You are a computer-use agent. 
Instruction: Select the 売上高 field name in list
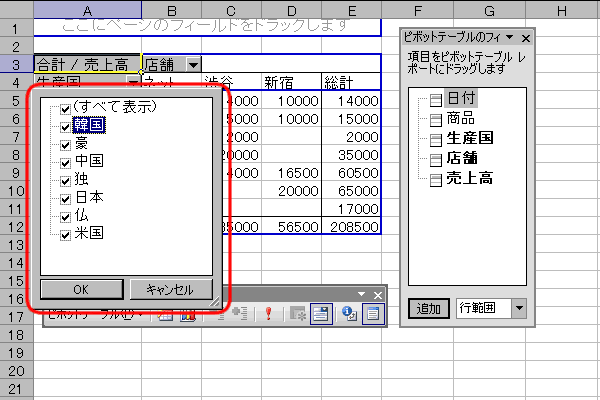pos(470,178)
